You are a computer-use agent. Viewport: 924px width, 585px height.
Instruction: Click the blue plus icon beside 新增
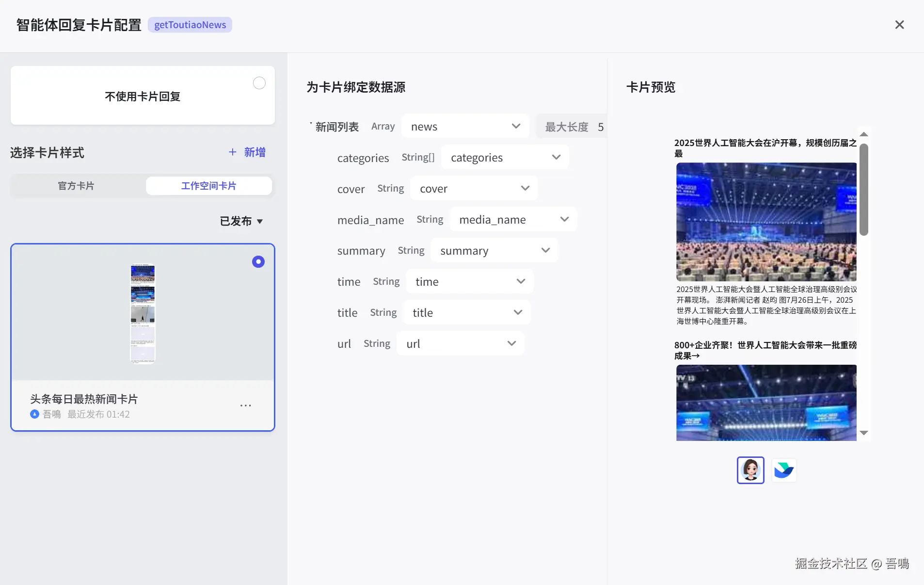(233, 152)
